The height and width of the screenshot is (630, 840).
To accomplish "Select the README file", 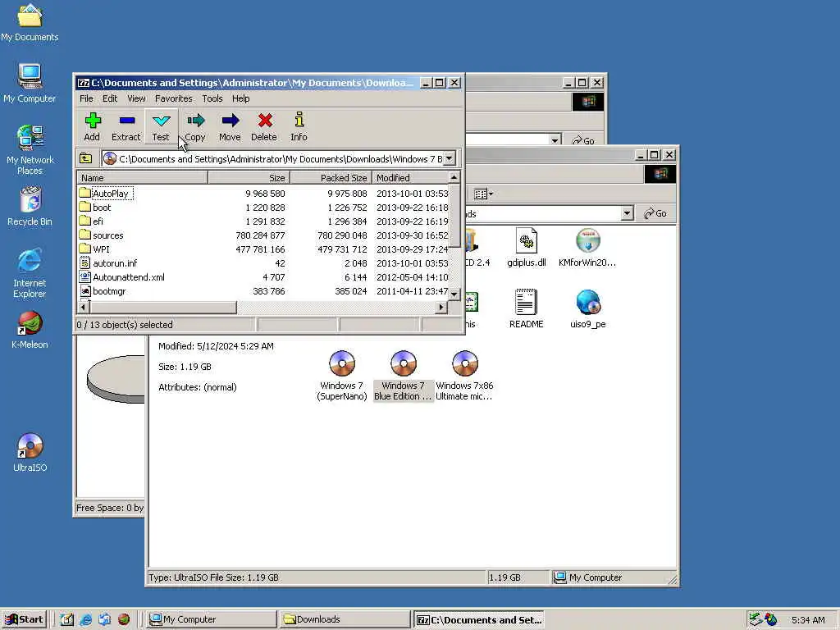I will click(x=527, y=309).
